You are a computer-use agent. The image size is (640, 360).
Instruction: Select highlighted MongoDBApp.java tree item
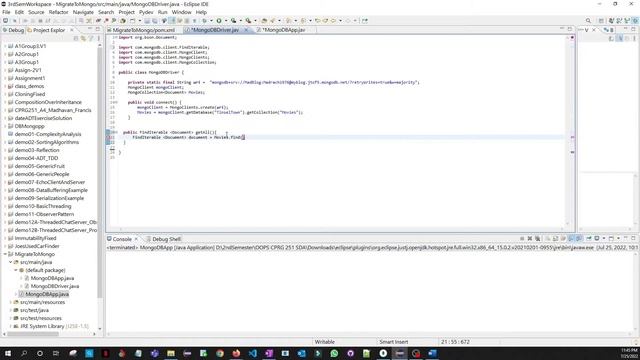pos(47,294)
